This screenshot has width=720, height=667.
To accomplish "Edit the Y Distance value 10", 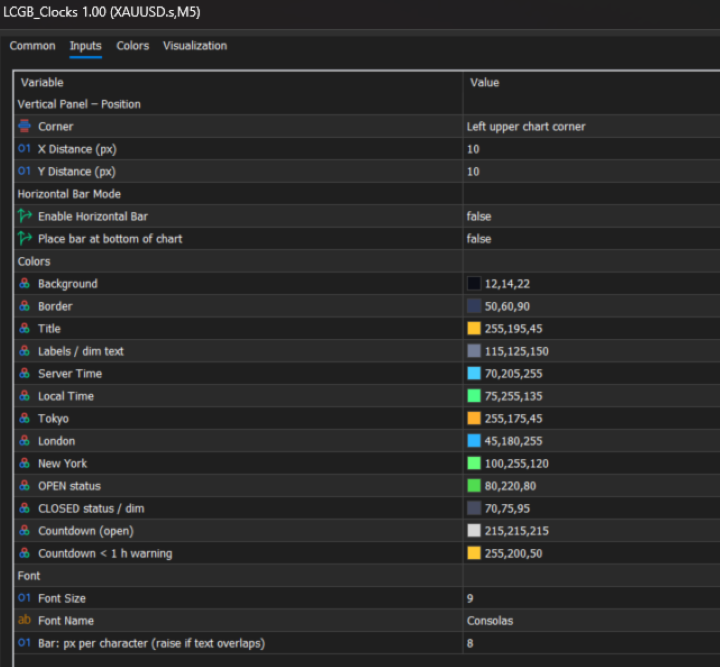I will coord(473,172).
